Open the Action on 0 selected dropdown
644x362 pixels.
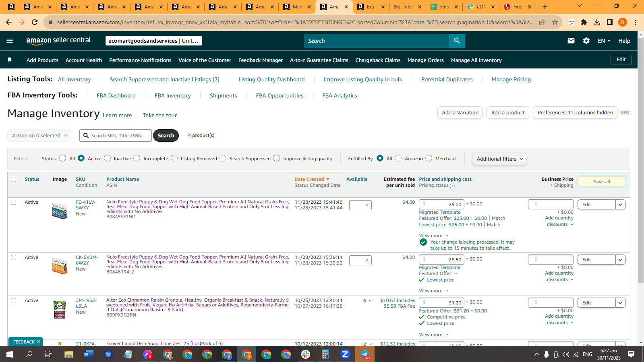point(39,136)
